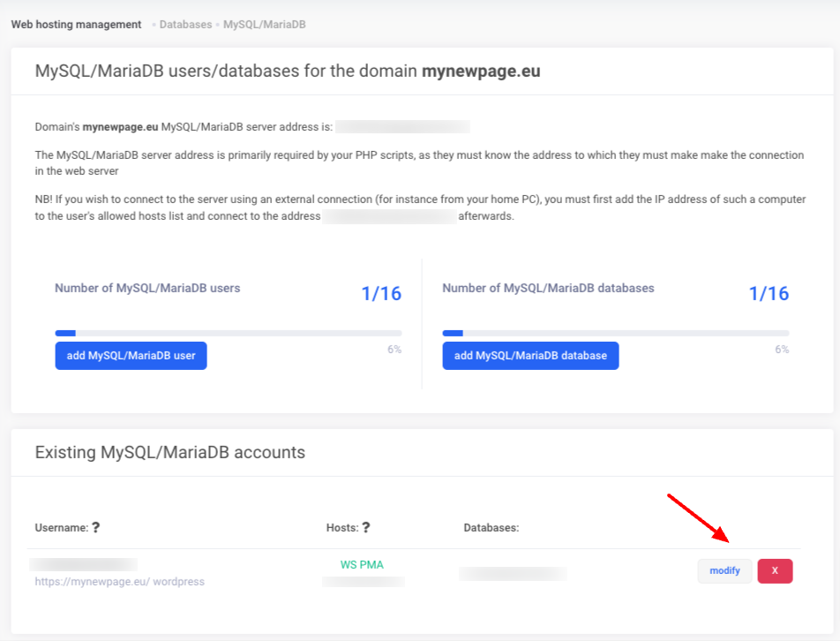840x641 pixels.
Task: Delete the account with red X button
Action: [775, 571]
